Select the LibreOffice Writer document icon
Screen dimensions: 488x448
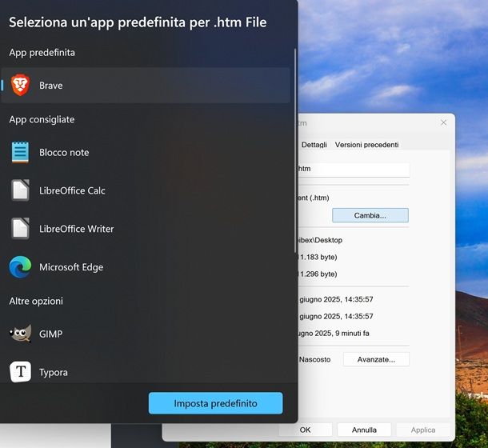coord(20,229)
